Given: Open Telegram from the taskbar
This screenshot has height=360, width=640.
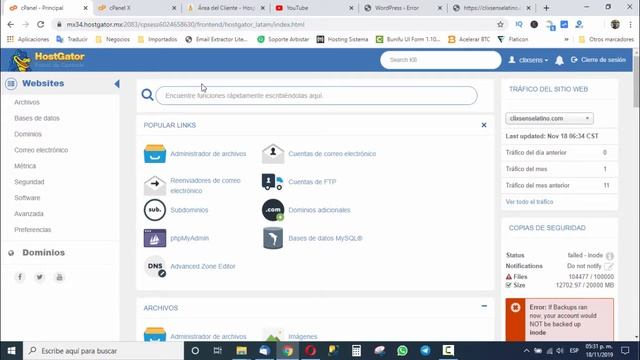Looking at the screenshot, I should [425, 351].
